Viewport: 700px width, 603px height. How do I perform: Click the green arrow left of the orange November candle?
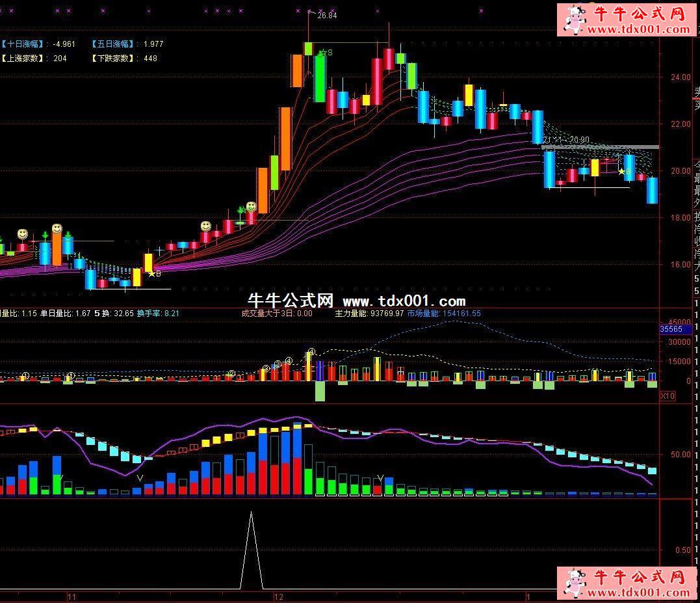click(x=45, y=235)
